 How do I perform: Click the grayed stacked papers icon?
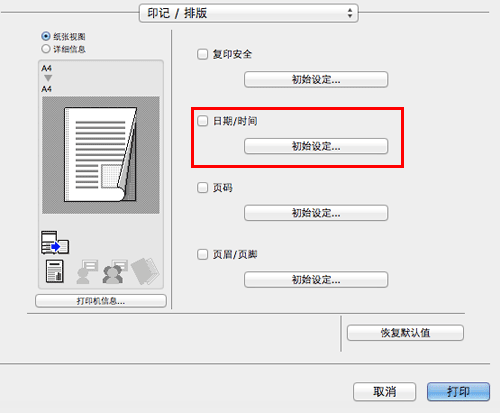[145, 271]
